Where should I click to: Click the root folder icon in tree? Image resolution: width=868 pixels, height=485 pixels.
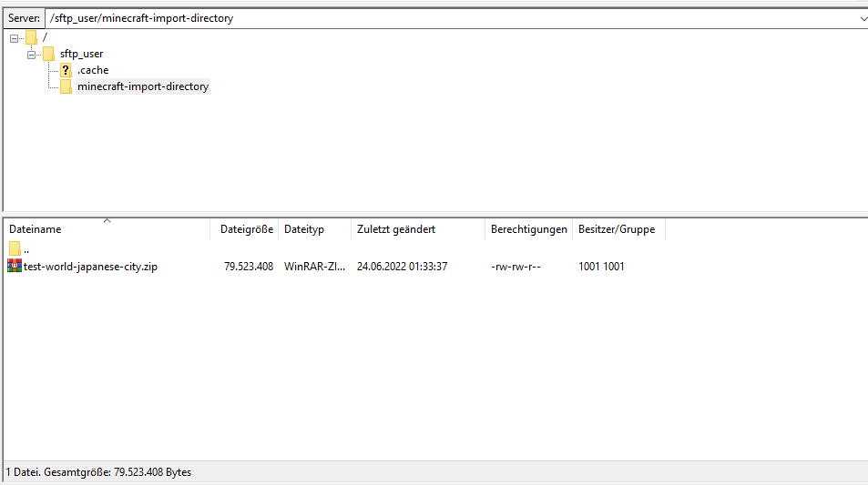[32, 37]
